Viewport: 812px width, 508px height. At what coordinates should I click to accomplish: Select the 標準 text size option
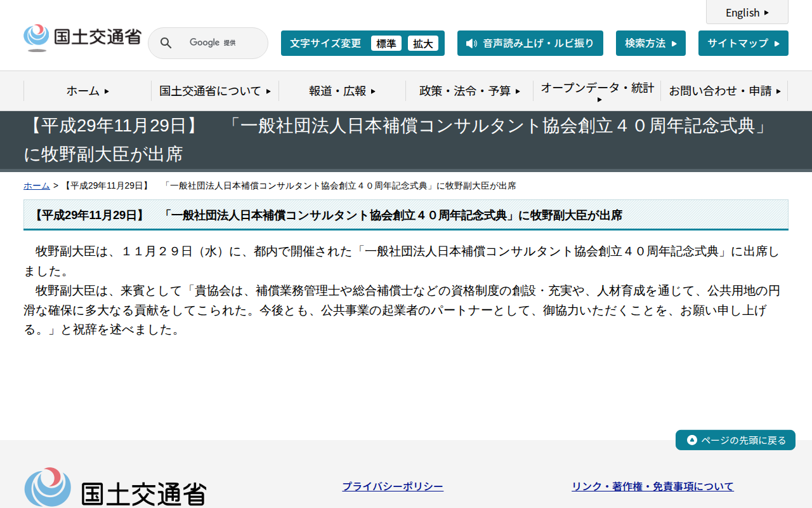386,43
